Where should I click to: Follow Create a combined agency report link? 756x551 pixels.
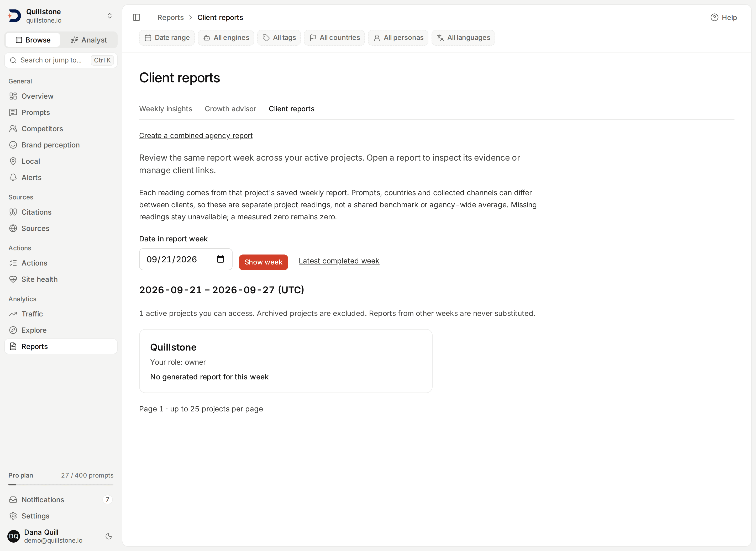point(196,135)
